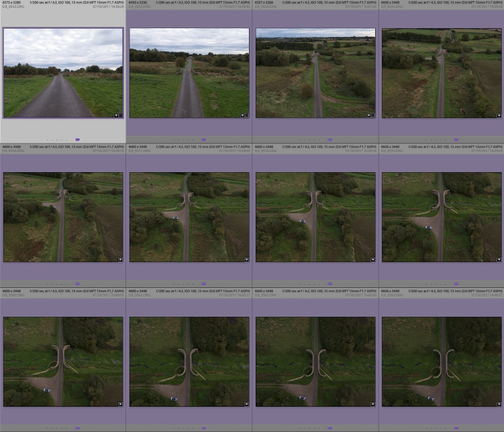
Task: Click purple color label below DJI_0552 photo
Action: point(77,139)
